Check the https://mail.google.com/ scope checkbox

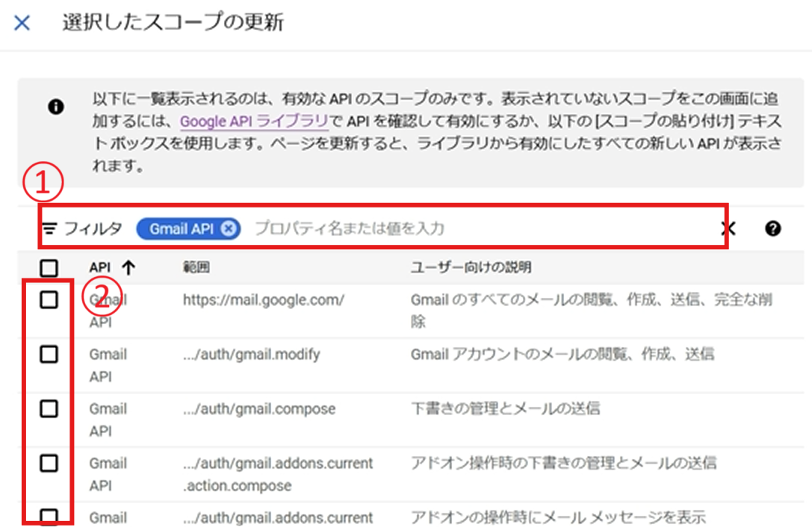click(49, 300)
